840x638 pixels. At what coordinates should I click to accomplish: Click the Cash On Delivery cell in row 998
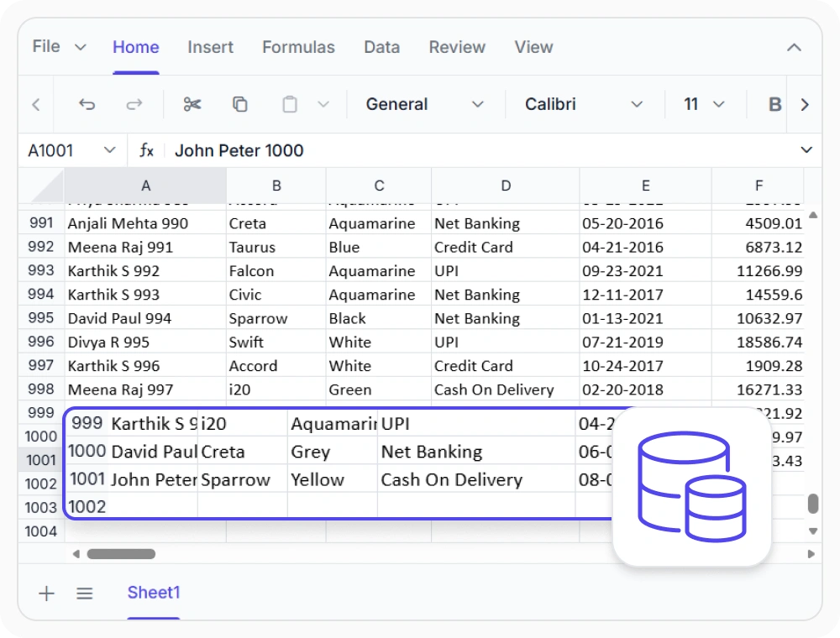[505, 390]
